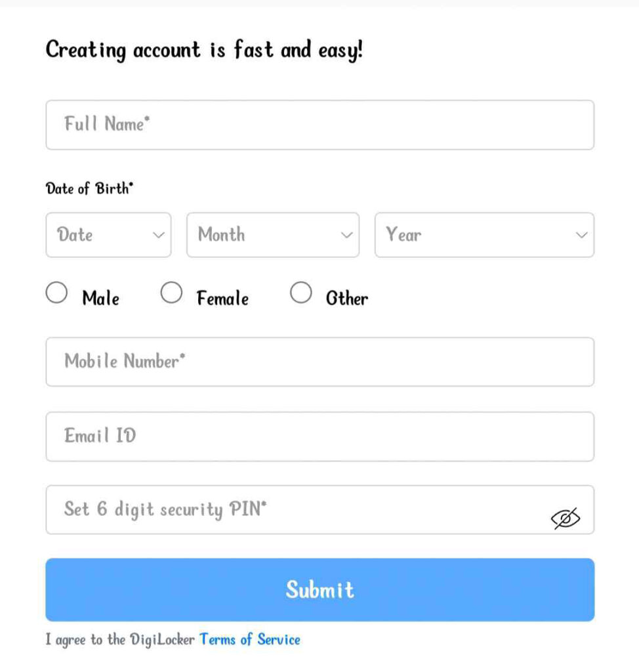Viewport: 639px width, 672px height.
Task: Click the Full Name input field
Action: tap(319, 125)
